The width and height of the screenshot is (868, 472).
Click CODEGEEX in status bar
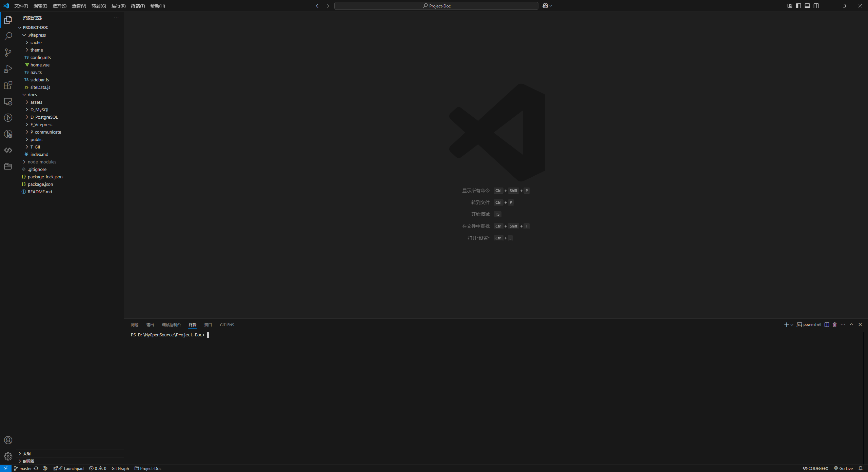pyautogui.click(x=815, y=468)
